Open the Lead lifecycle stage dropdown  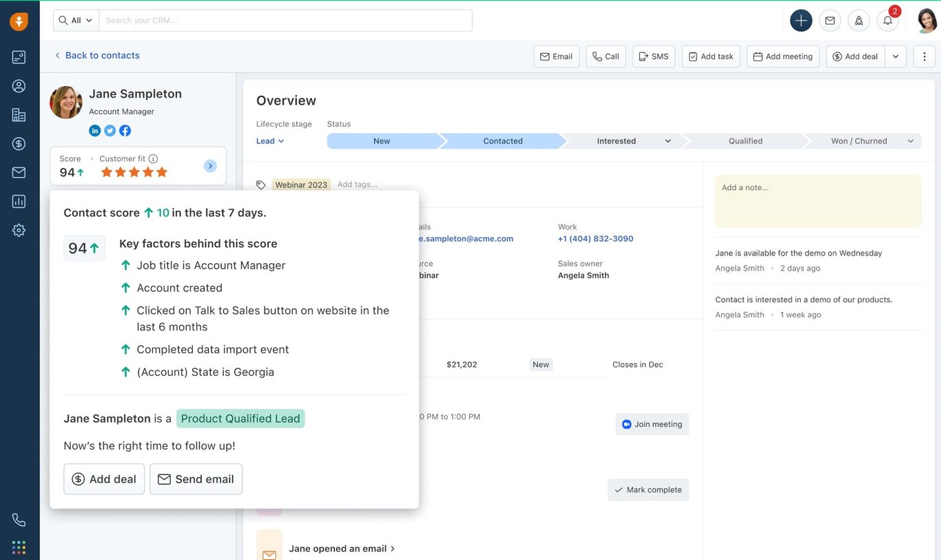[269, 141]
